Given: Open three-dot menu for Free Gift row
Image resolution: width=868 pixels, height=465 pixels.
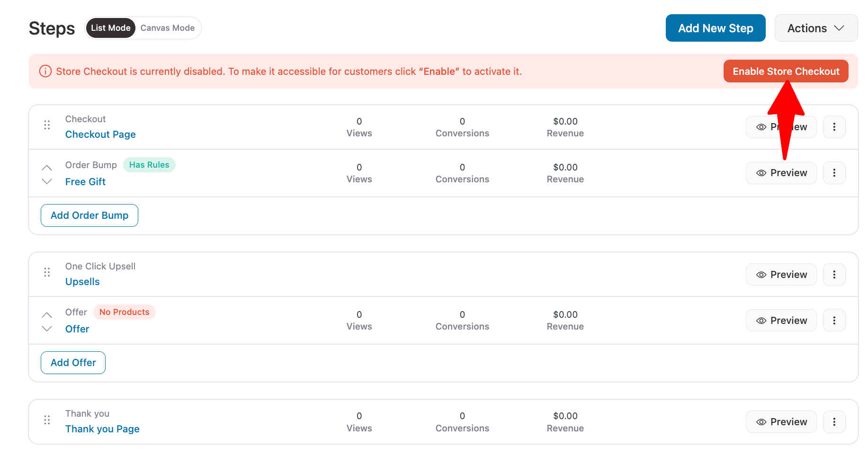Looking at the screenshot, I should [834, 173].
